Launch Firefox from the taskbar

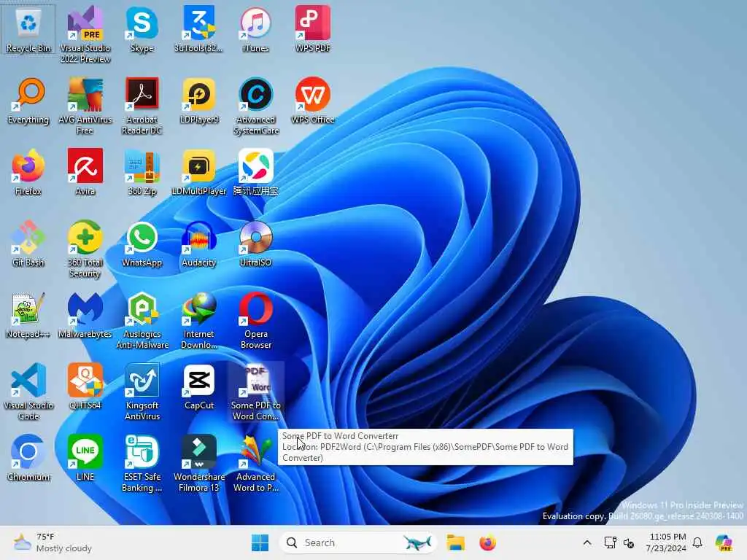click(x=487, y=542)
